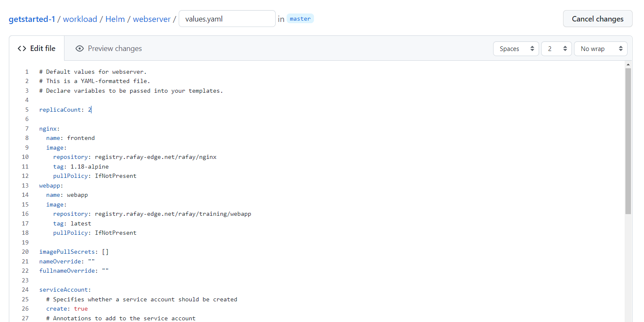Navigate to the webserver breadcrumb
Screen dimensions: 644x322
tap(152, 19)
